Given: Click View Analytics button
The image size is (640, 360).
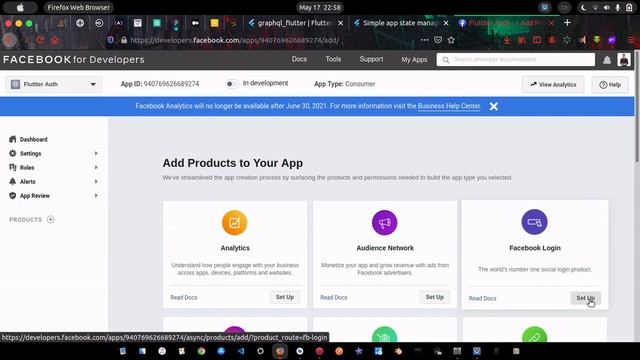Looking at the screenshot, I should 553,84.
